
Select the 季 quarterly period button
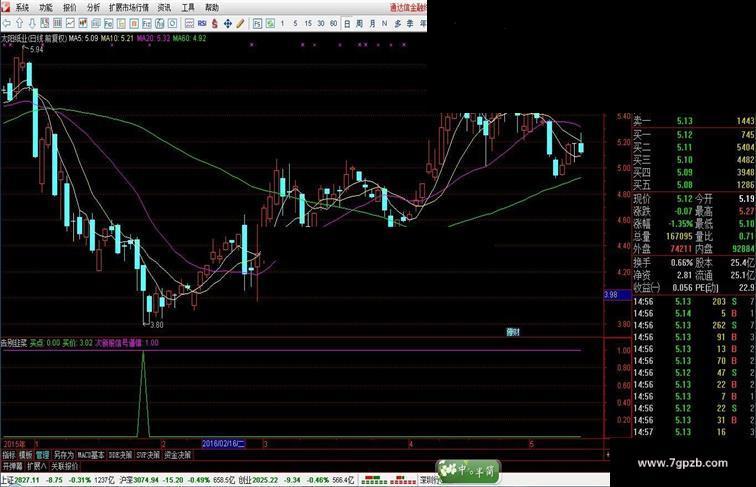(x=410, y=23)
